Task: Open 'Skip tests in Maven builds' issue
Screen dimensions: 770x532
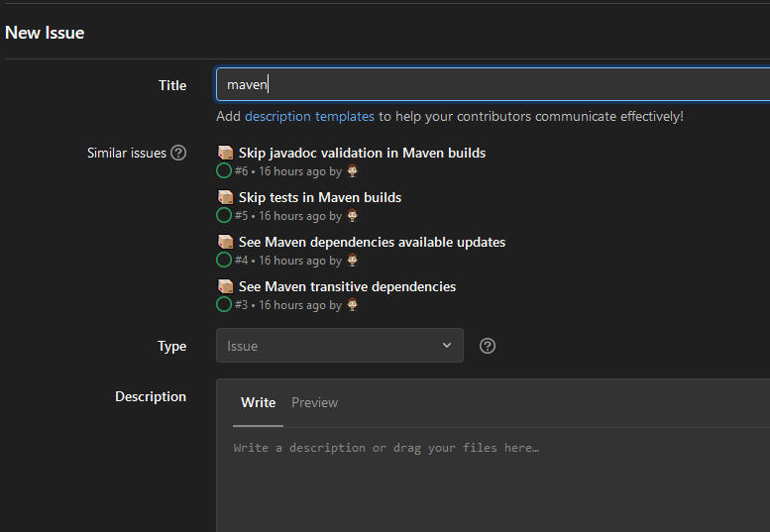Action: click(x=320, y=197)
